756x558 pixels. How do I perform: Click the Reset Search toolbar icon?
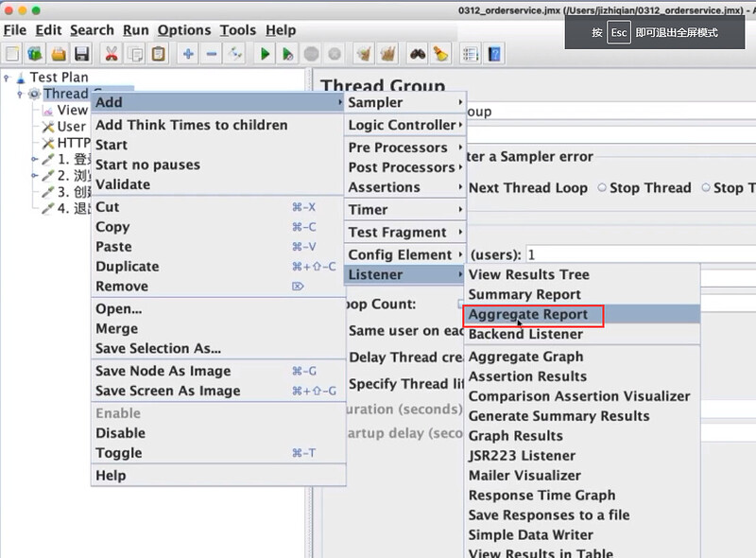(x=440, y=54)
